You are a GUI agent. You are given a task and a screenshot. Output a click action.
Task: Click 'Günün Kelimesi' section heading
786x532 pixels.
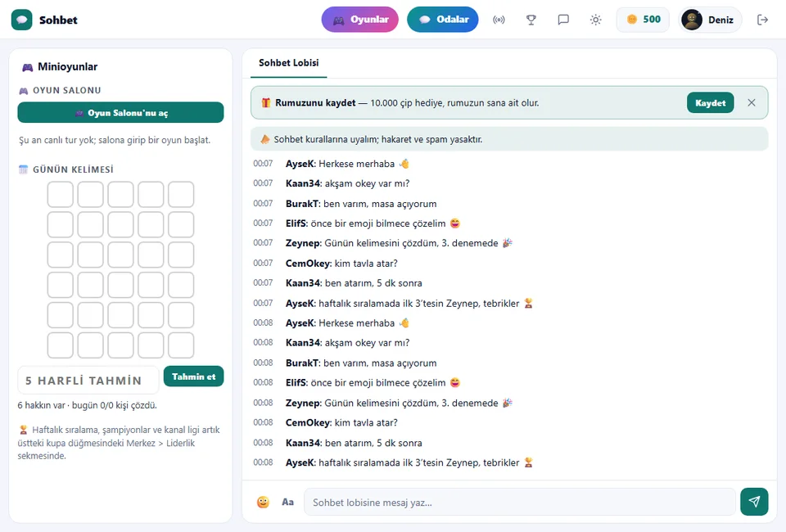[x=73, y=169]
